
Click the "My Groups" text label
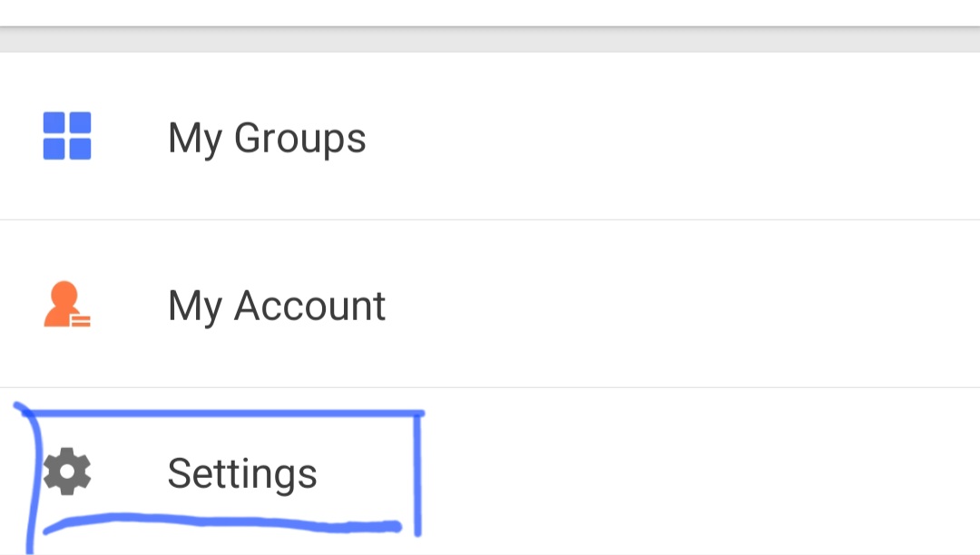(x=267, y=138)
